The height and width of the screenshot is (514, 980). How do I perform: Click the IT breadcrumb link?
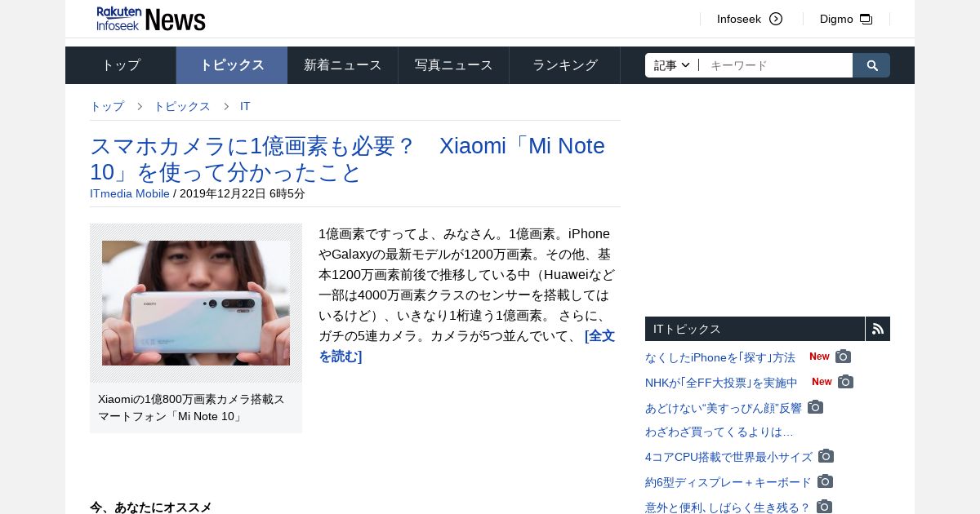[245, 106]
